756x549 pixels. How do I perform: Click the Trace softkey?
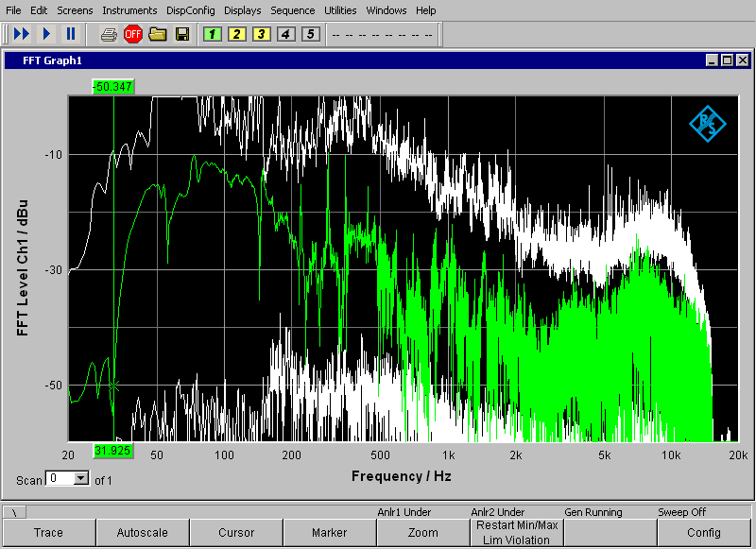point(49,533)
